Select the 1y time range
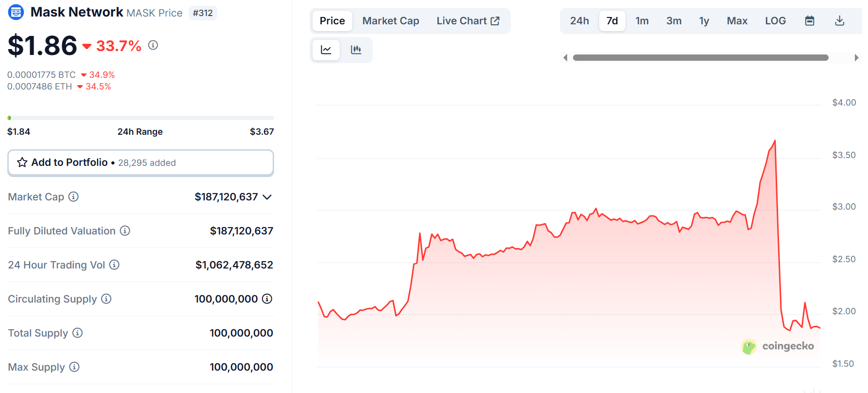This screenshot has height=393, width=868. (704, 21)
